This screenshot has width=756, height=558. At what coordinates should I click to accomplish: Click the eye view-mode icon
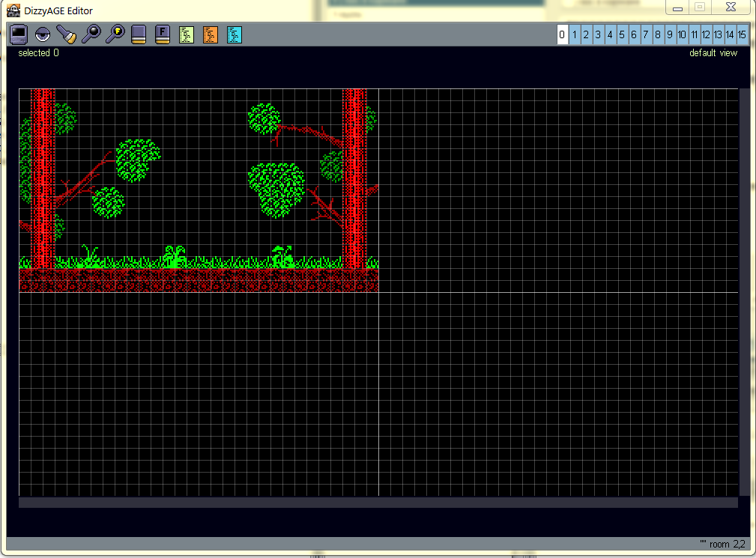tap(43, 34)
